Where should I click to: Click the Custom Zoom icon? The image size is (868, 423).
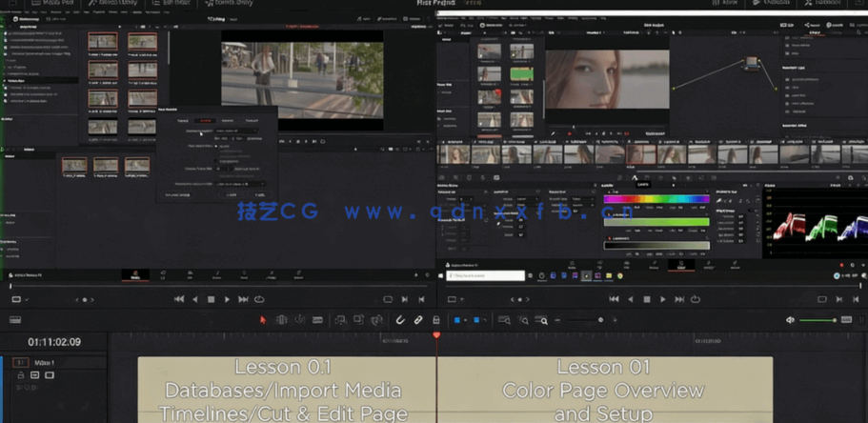coord(541,320)
